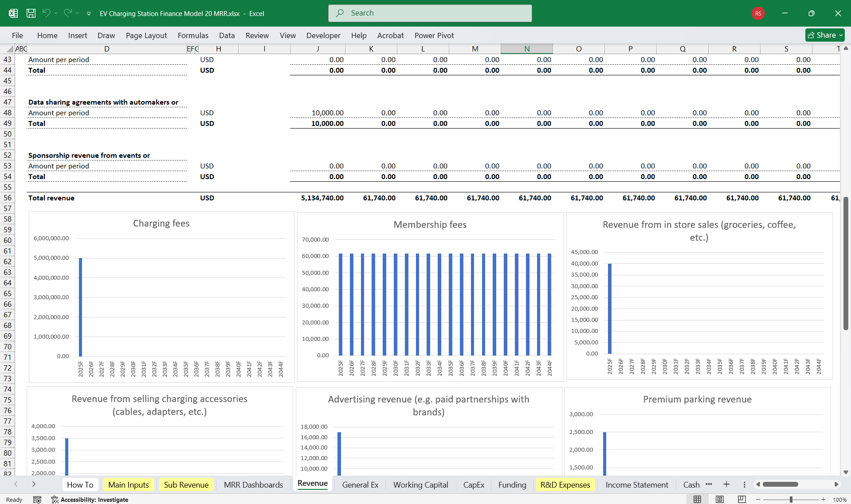Click the Search box in the title bar

[x=429, y=13]
